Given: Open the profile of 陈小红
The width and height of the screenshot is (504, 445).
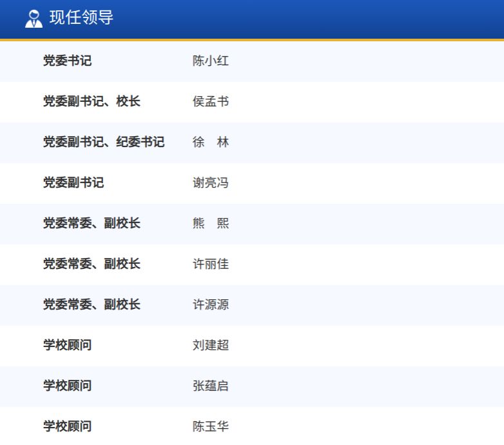Looking at the screenshot, I should pyautogui.click(x=211, y=61).
